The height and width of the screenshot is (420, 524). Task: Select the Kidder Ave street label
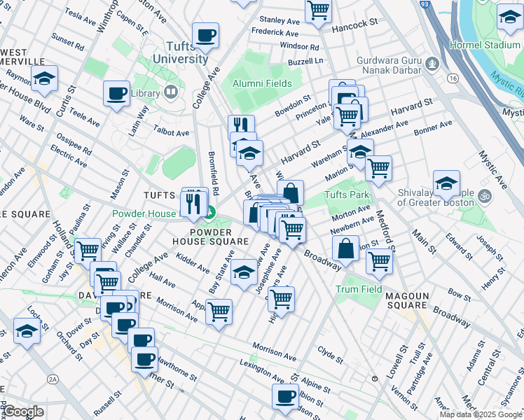tap(193, 263)
